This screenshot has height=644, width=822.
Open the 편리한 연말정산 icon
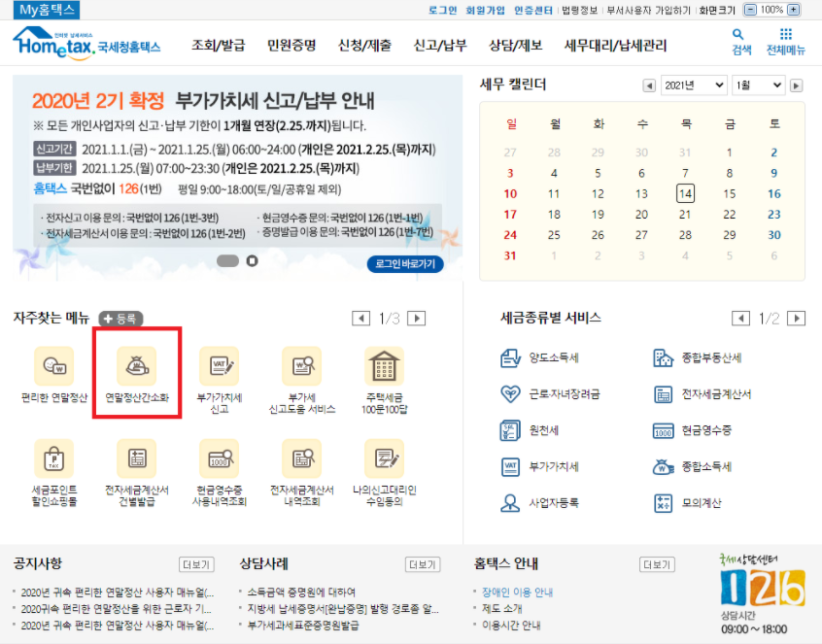point(54,366)
